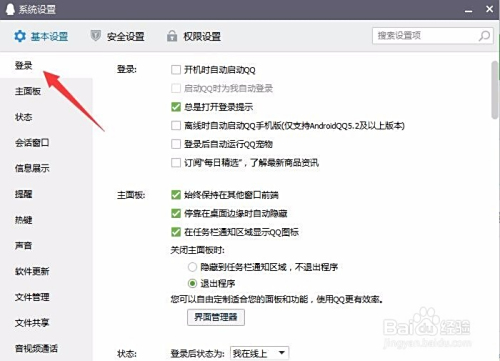Click the 界面管理器 button
Screen dimensions: 500x361
(216, 317)
